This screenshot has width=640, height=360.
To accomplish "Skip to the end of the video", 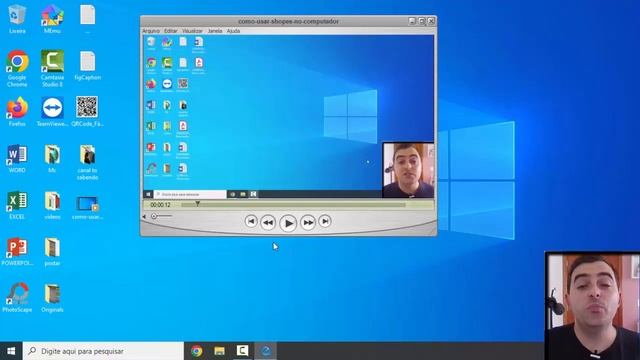I will coord(325,221).
